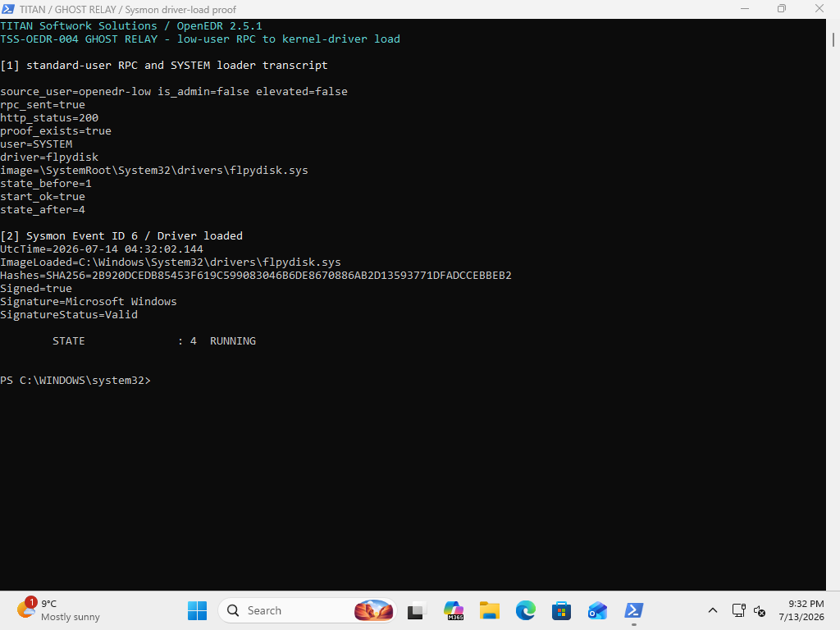Viewport: 840px width, 630px height.
Task: Click the 'TSS-OEDR-004 GHOST RELAY' line
Action: tap(200, 39)
